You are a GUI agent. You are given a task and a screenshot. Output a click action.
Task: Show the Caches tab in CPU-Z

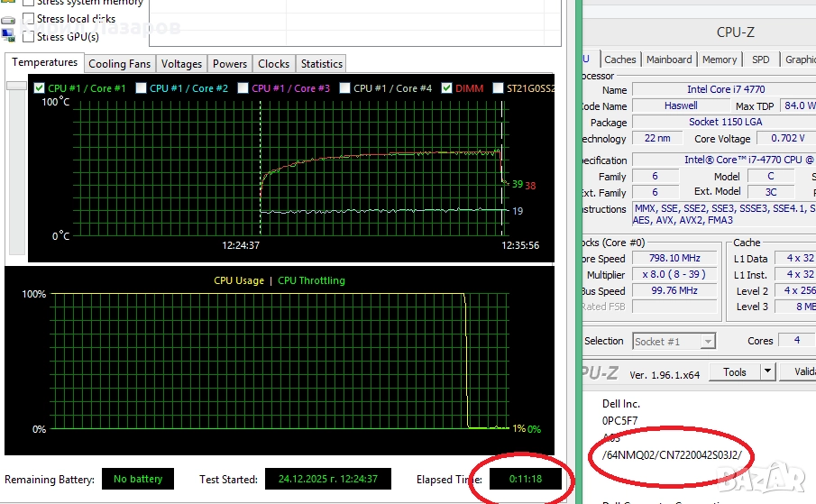pyautogui.click(x=619, y=60)
